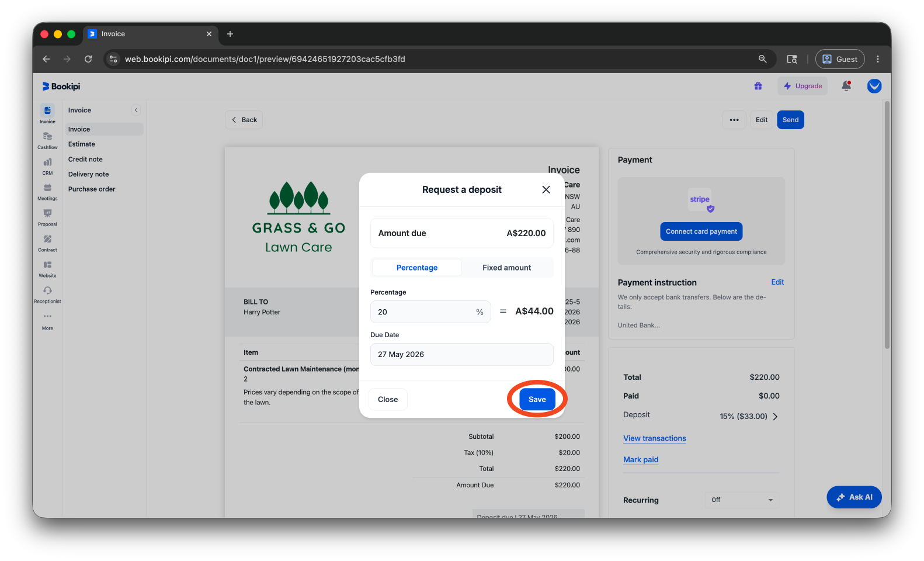Viewport: 924px width, 561px height.
Task: Open the CRM sidebar icon
Action: (x=47, y=166)
